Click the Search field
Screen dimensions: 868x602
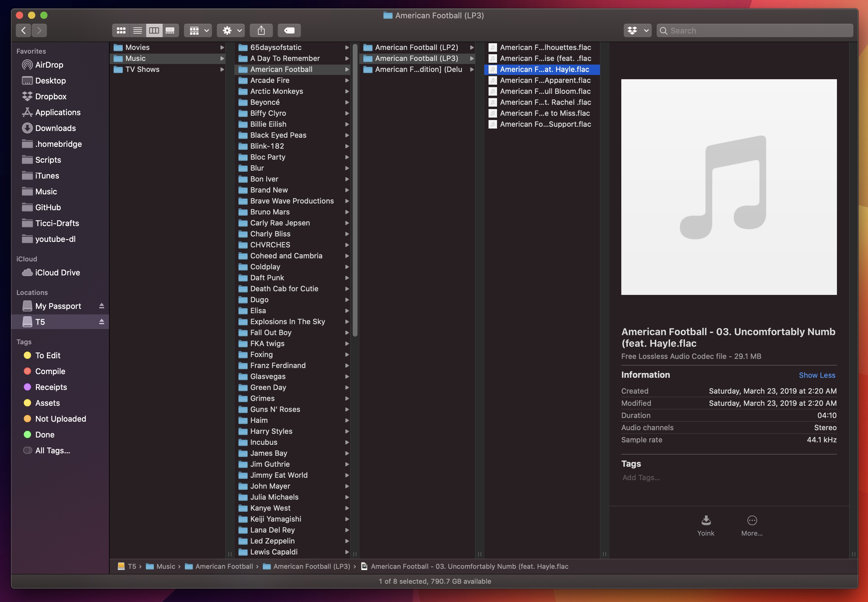coord(755,30)
